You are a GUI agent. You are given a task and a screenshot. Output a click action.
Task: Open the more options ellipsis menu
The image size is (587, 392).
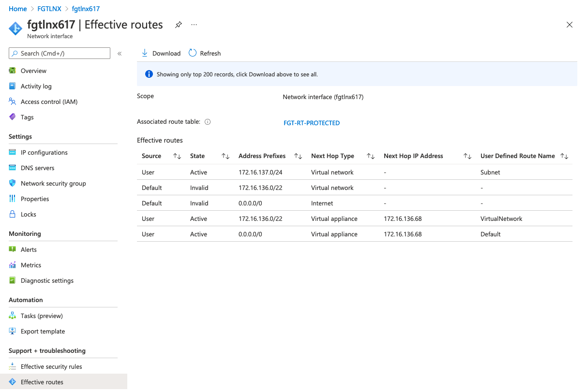click(194, 25)
